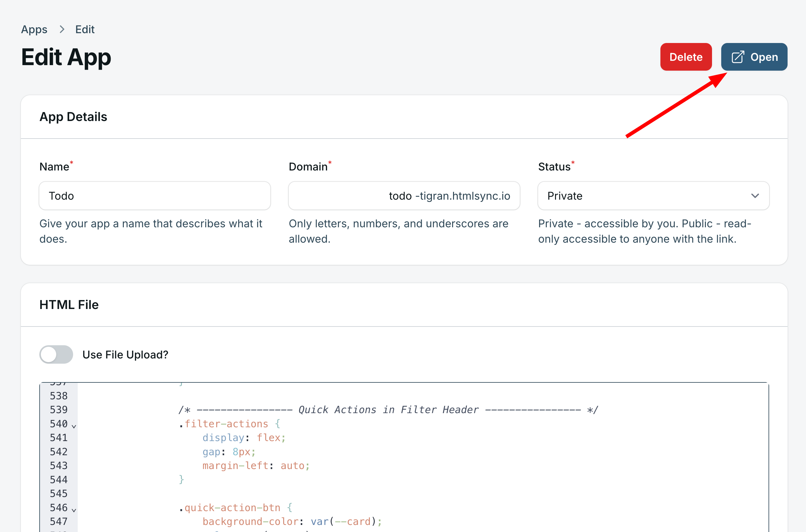806x532 pixels.
Task: Click the 'display: flex;' code line
Action: click(x=244, y=438)
